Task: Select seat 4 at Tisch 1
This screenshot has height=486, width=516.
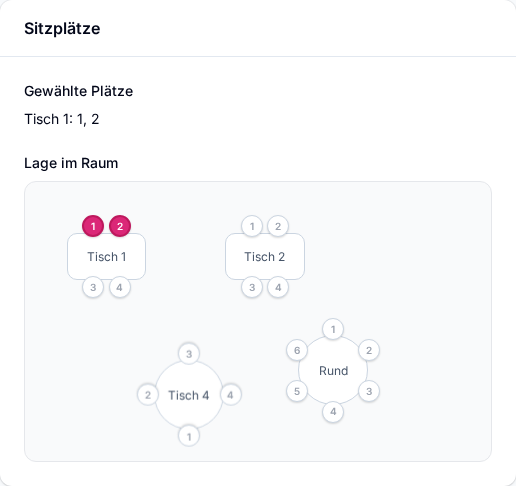Action: 119,287
